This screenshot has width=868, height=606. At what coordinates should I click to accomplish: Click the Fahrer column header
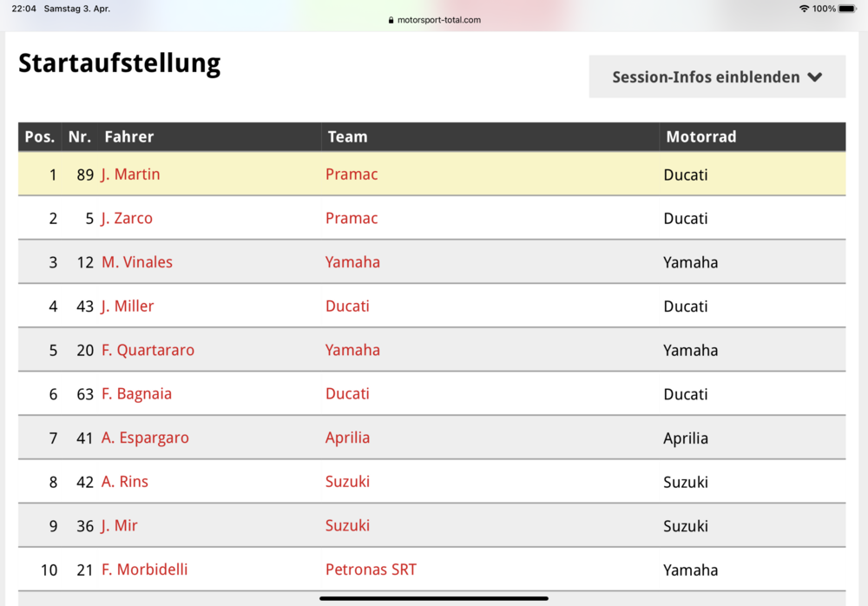(x=129, y=137)
